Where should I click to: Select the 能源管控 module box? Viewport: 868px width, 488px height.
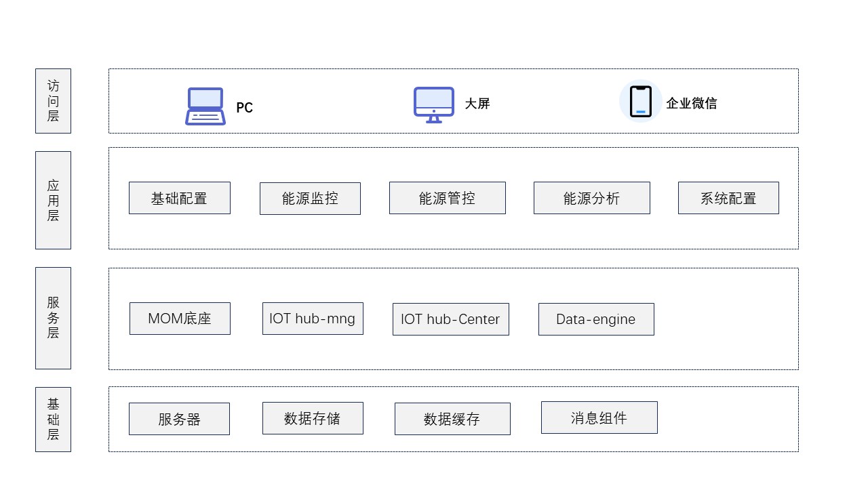[x=448, y=198]
